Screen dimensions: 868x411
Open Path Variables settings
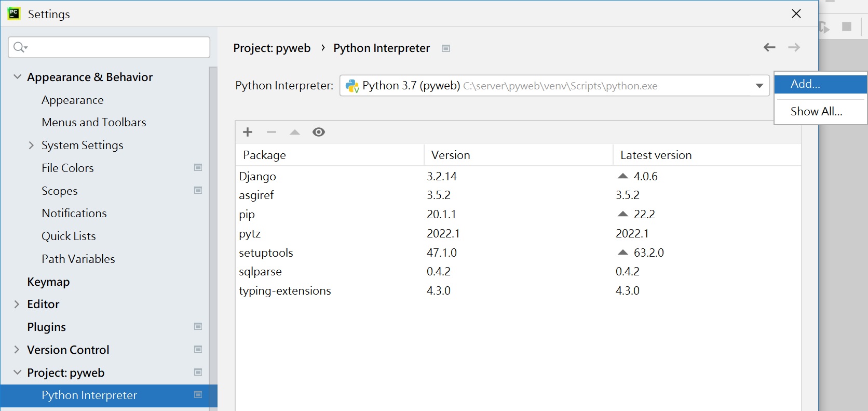(78, 259)
